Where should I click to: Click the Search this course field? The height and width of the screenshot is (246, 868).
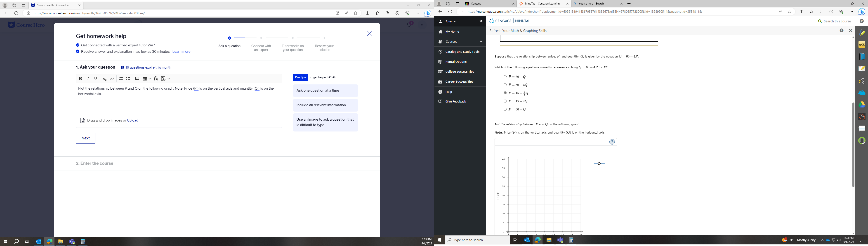(837, 21)
